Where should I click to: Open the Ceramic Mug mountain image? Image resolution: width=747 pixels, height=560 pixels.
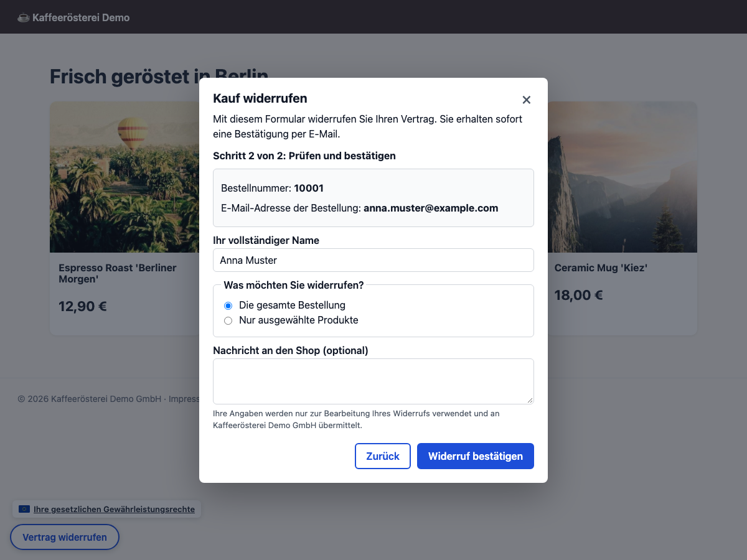622,177
